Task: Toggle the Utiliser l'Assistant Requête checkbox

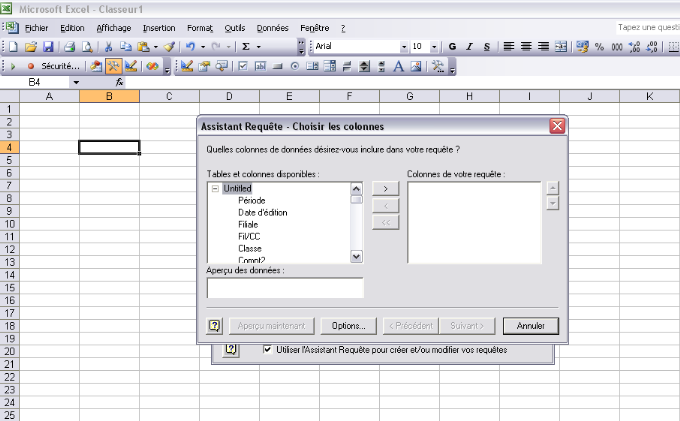Action: point(267,350)
